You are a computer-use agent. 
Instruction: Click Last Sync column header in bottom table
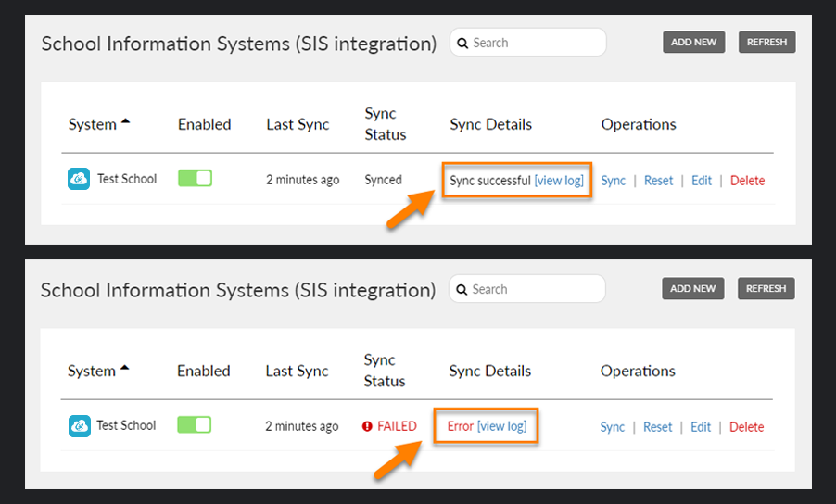tap(297, 371)
